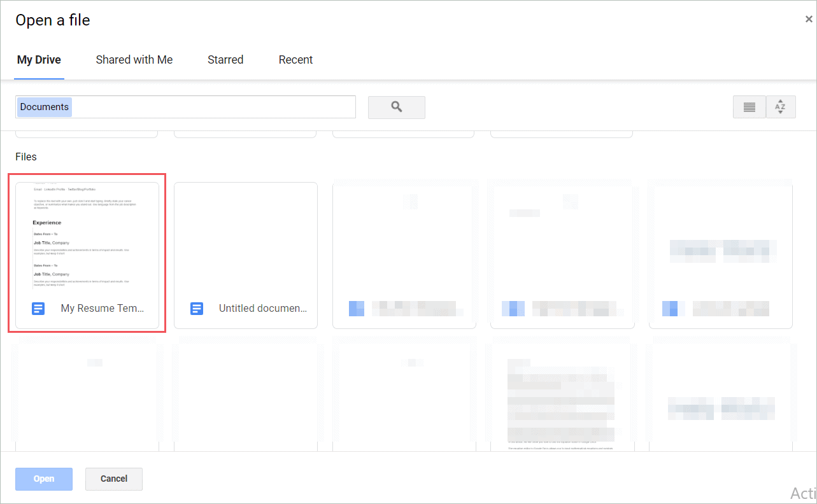The width and height of the screenshot is (817, 504).
Task: Click the Docs icon beside My Resume Template
Action: coord(38,308)
